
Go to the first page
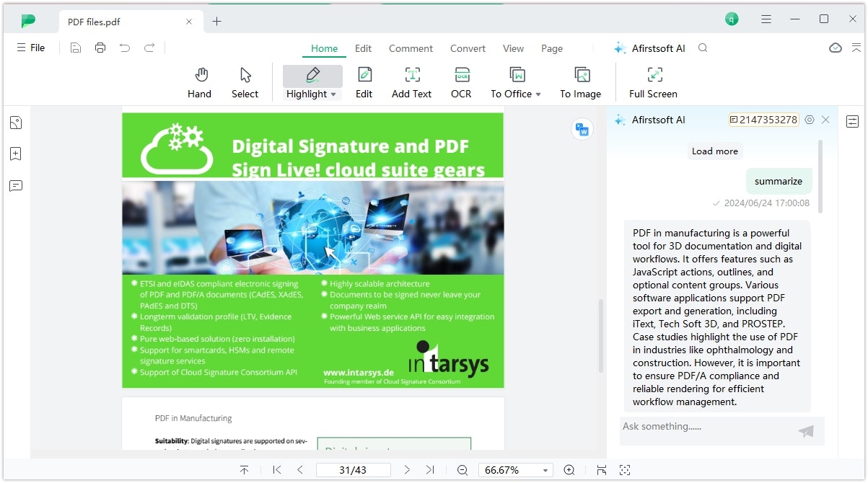click(x=277, y=470)
